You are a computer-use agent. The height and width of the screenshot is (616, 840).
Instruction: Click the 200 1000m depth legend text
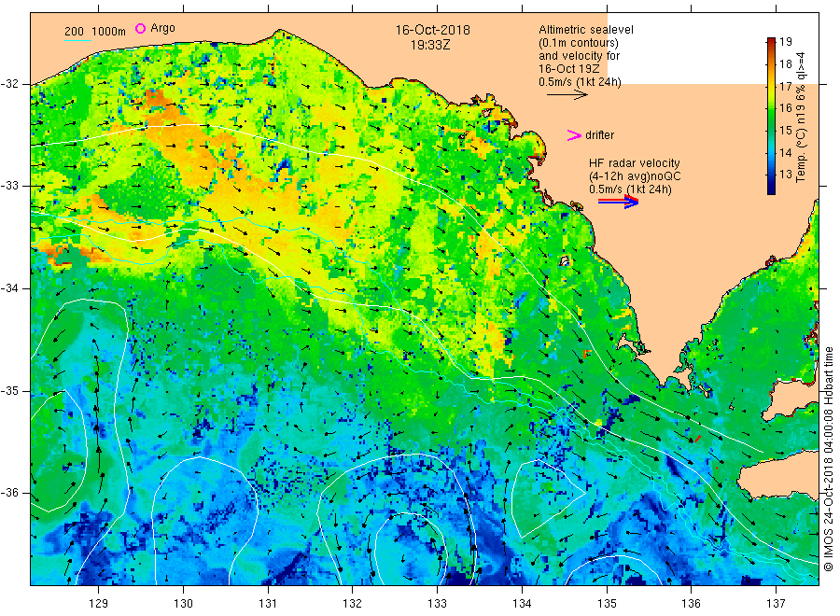coord(95,32)
